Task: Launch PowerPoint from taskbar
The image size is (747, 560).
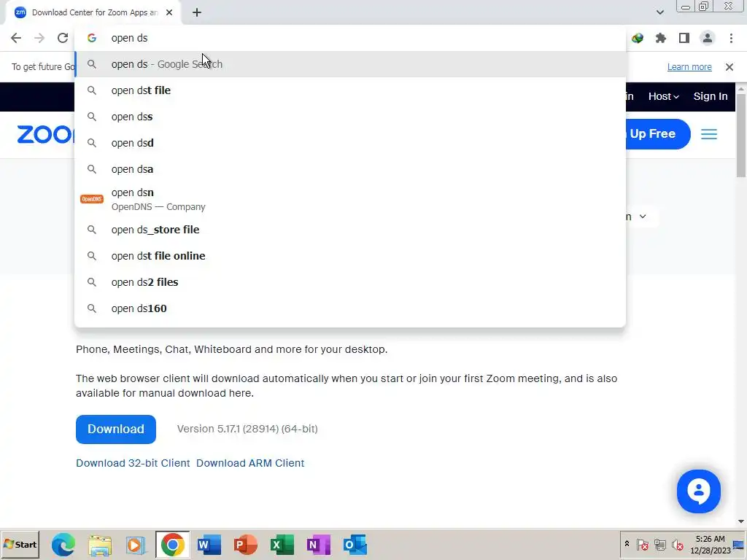Action: (x=245, y=545)
